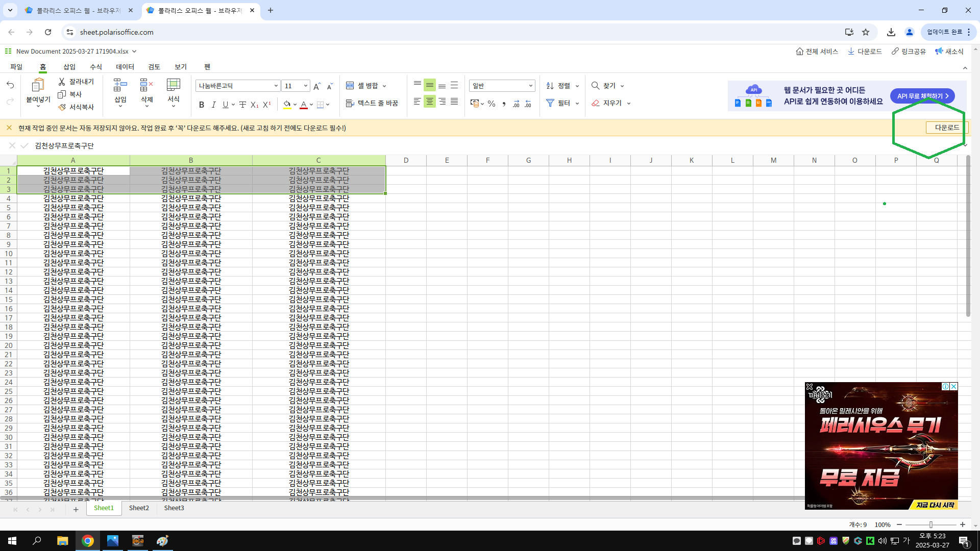Click the Italic formatting icon

pyautogui.click(x=213, y=105)
